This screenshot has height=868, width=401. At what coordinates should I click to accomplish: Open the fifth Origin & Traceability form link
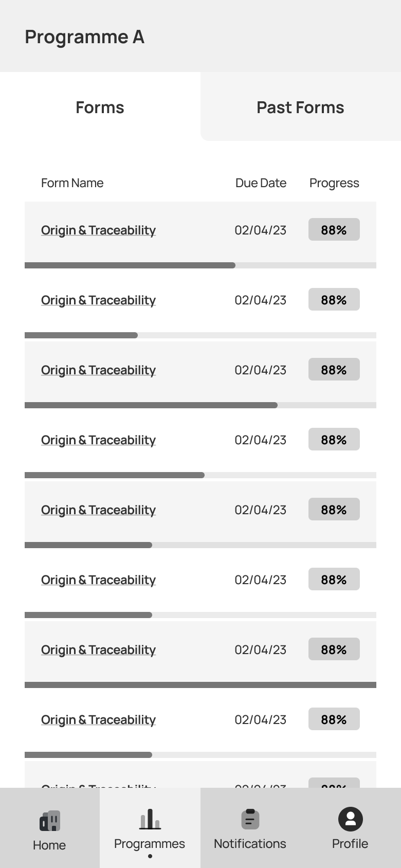click(x=98, y=510)
